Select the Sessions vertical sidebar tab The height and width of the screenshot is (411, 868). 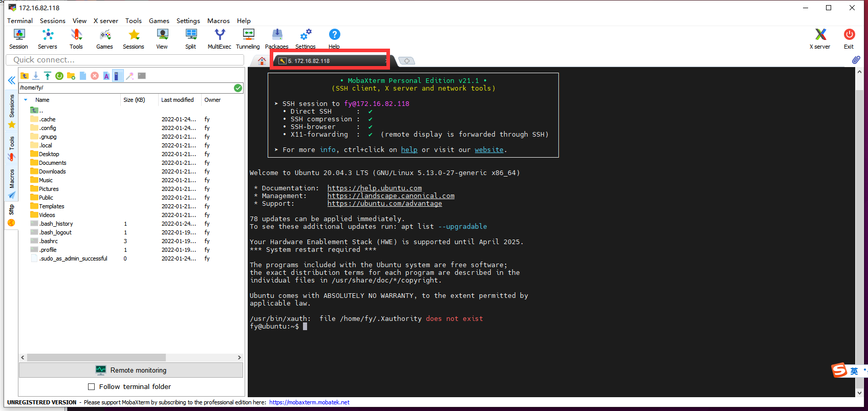12,111
